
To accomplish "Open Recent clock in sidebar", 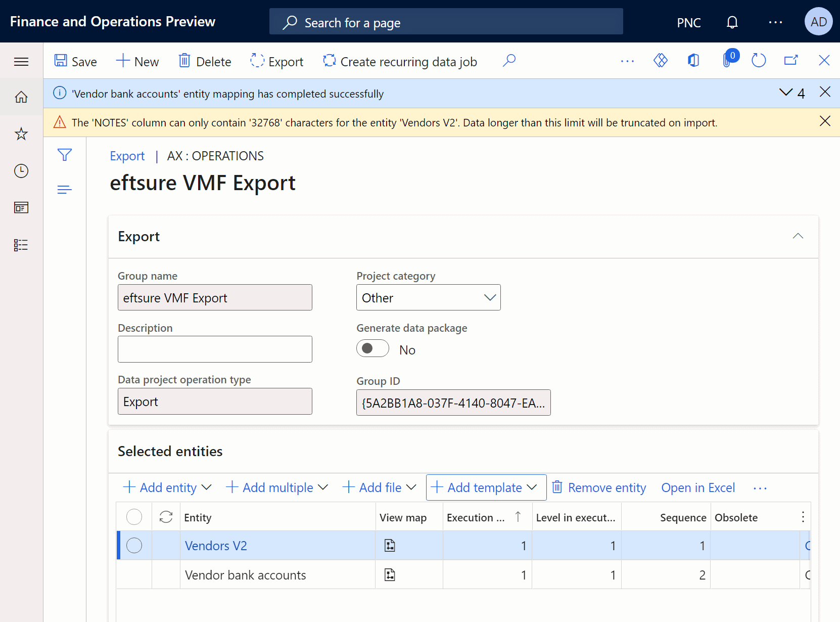I will 21,171.
